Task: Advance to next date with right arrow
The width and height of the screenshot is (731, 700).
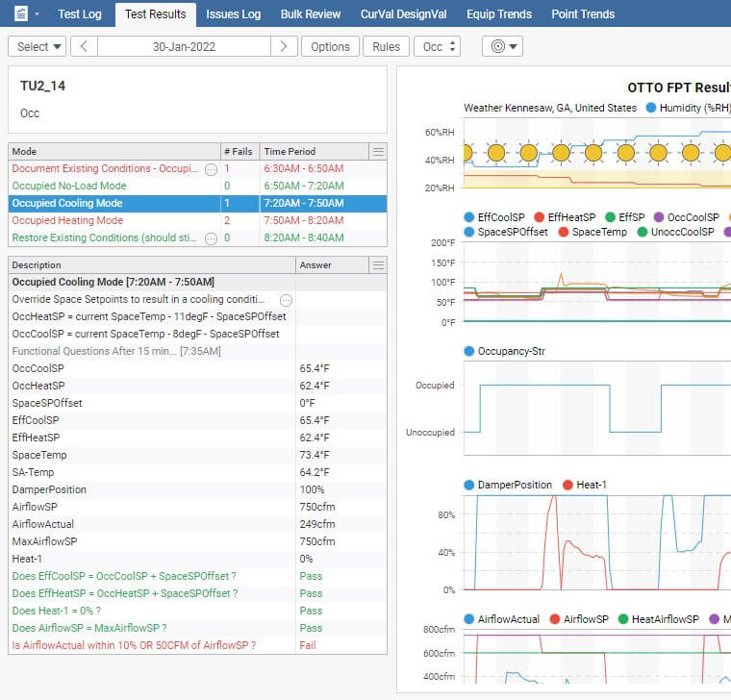Action: coord(283,46)
